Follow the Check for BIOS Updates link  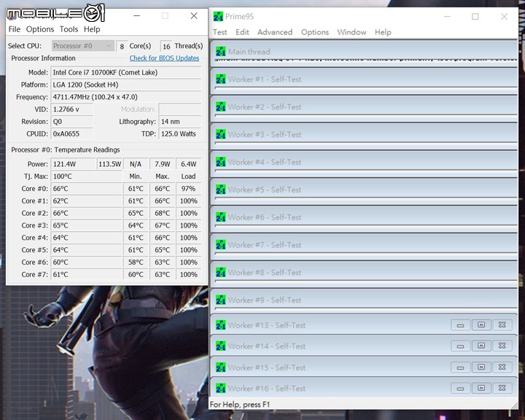[x=164, y=58]
